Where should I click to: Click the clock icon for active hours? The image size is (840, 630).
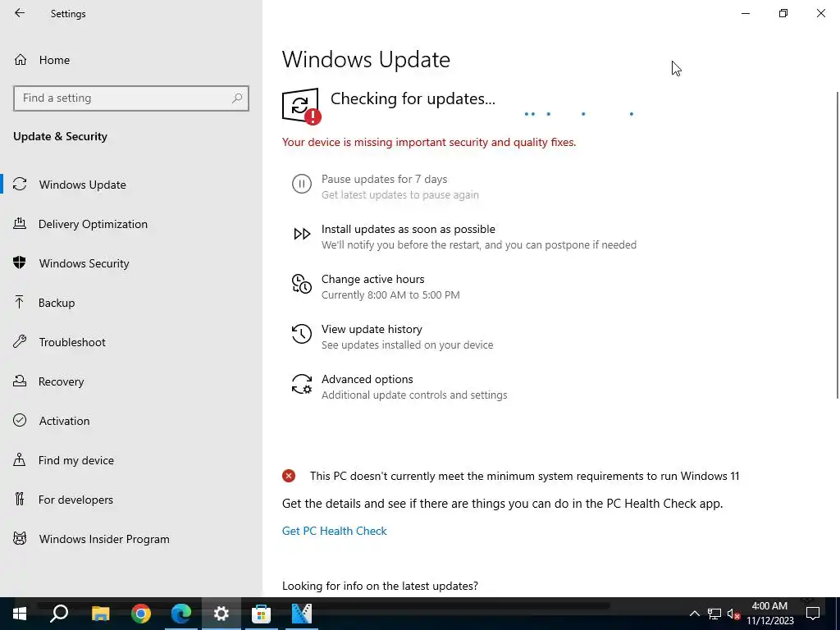pyautogui.click(x=302, y=284)
